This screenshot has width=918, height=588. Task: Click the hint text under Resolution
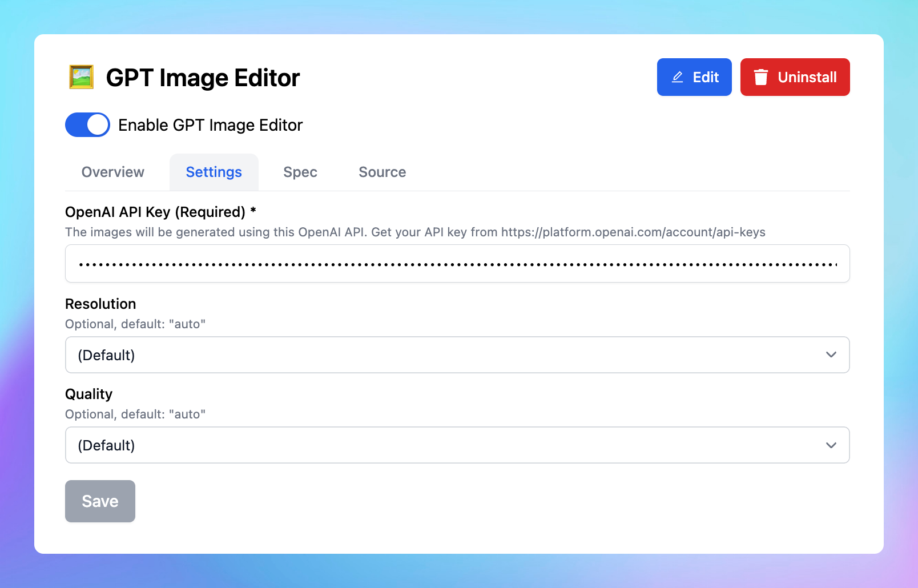coord(135,324)
